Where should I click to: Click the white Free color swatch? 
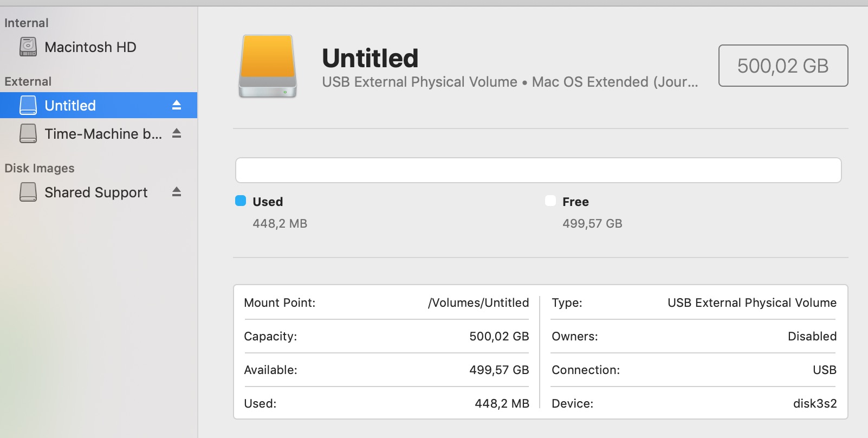click(550, 201)
